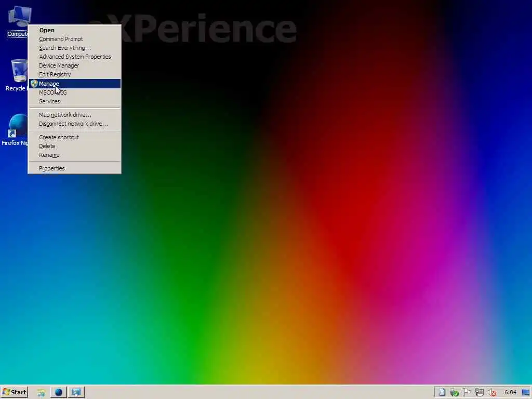Open Advanced System Properties entry
This screenshot has width=532, height=399.
click(x=74, y=57)
